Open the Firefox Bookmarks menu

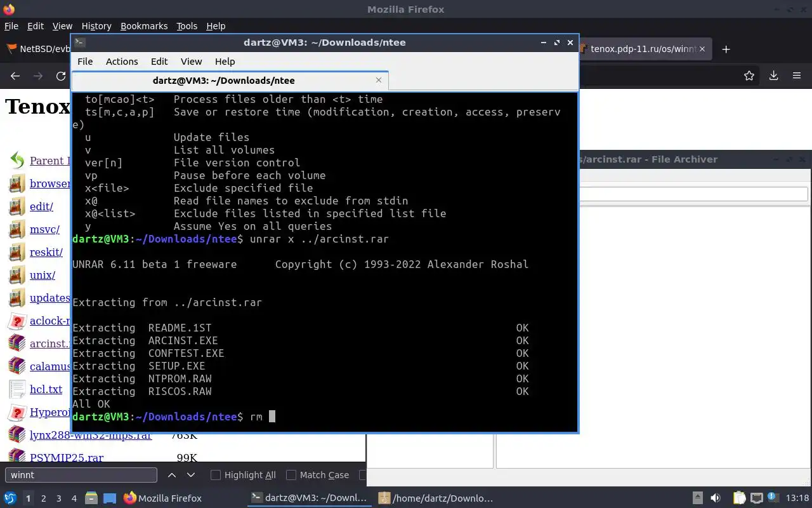144,26
